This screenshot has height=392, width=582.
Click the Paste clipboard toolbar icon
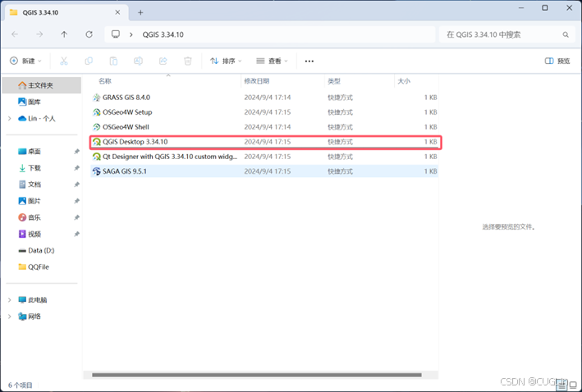click(113, 61)
